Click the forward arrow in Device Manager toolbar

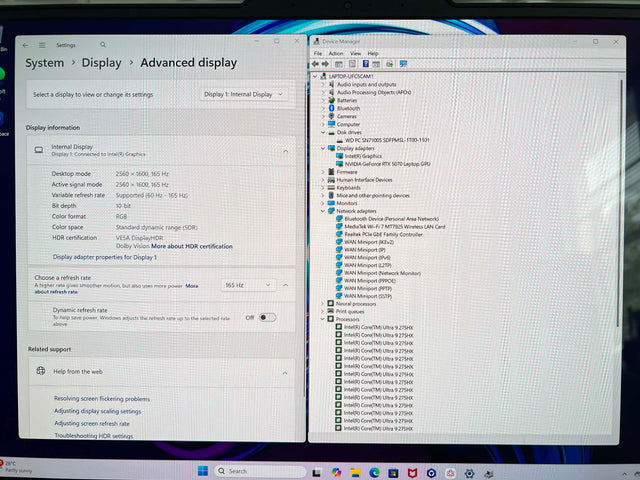325,64
